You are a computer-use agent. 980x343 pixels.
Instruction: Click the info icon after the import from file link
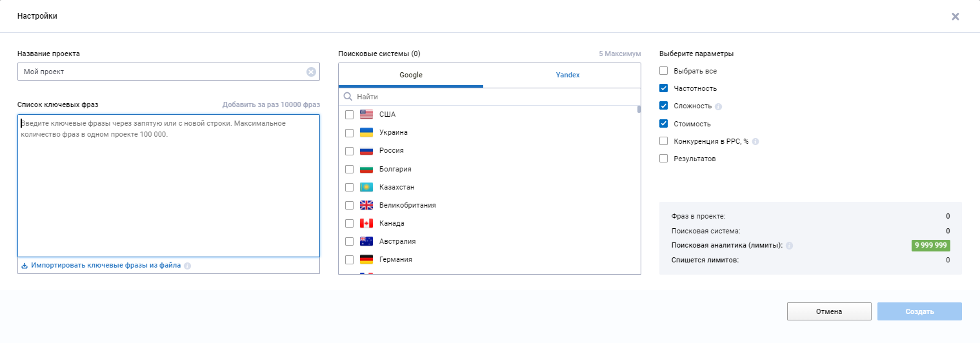click(187, 266)
